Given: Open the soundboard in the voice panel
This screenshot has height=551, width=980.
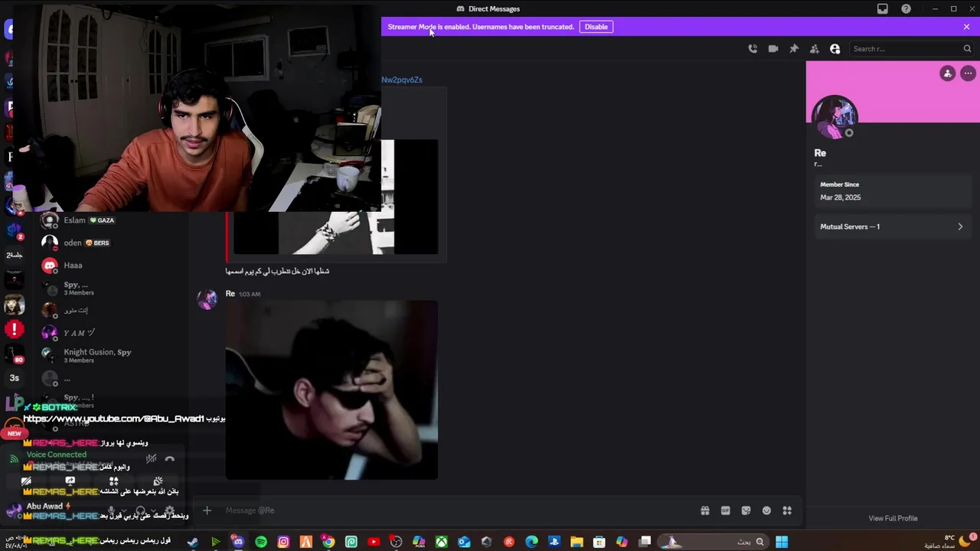Looking at the screenshot, I should point(157,481).
